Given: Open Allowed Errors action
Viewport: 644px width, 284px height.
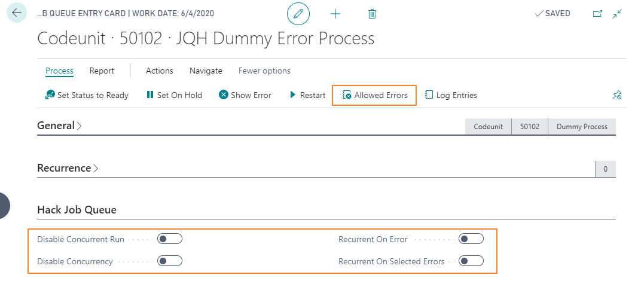Looking at the screenshot, I should click(x=374, y=95).
